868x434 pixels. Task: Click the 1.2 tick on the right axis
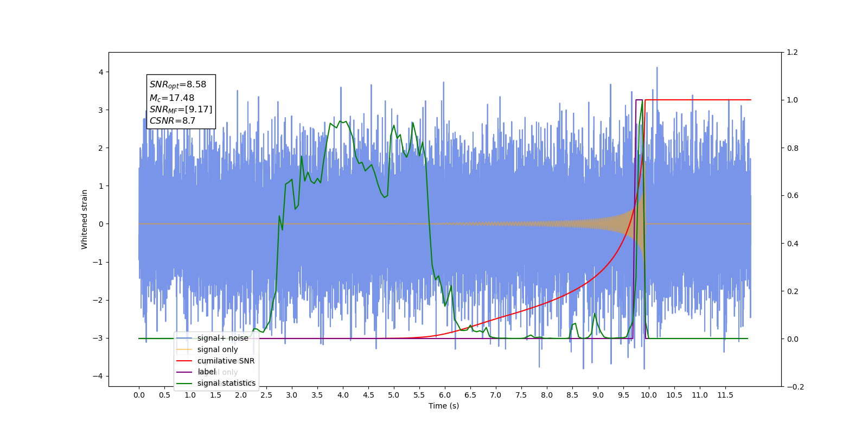793,53
